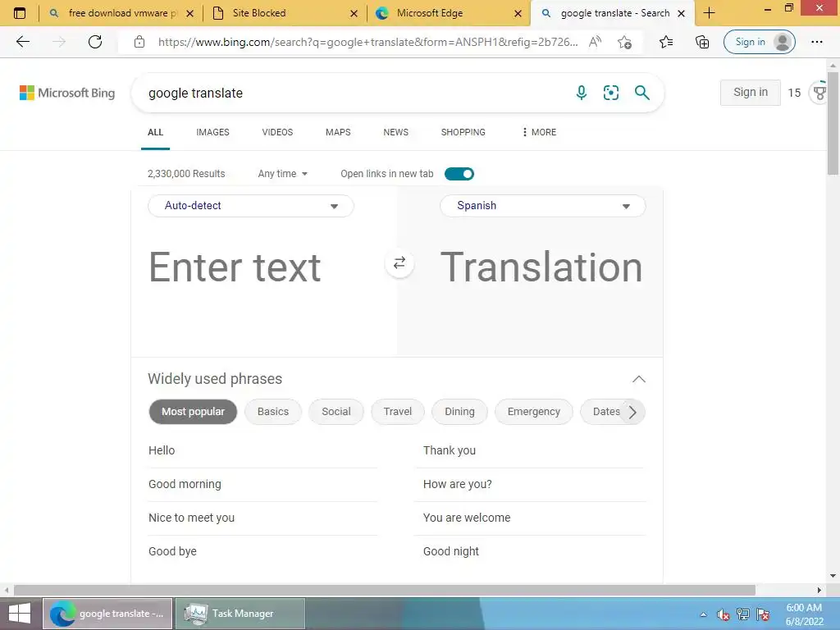Close the Microsoft Edge tab

point(518,13)
